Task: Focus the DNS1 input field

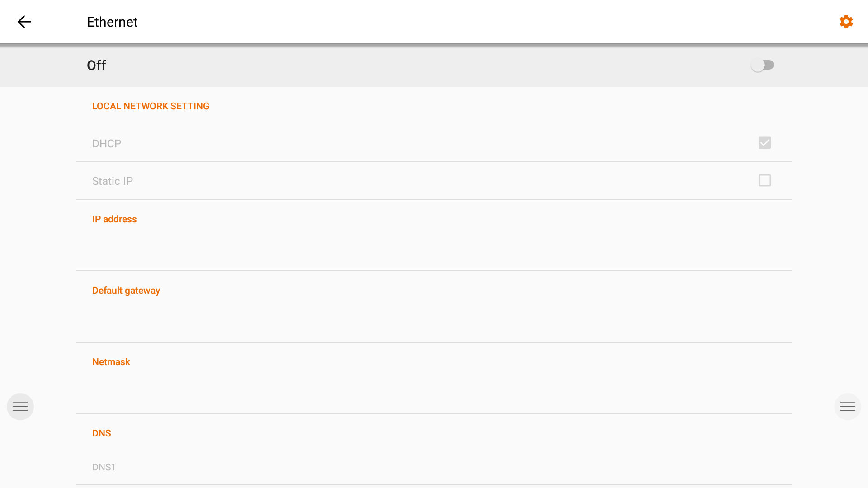Action: point(433,467)
